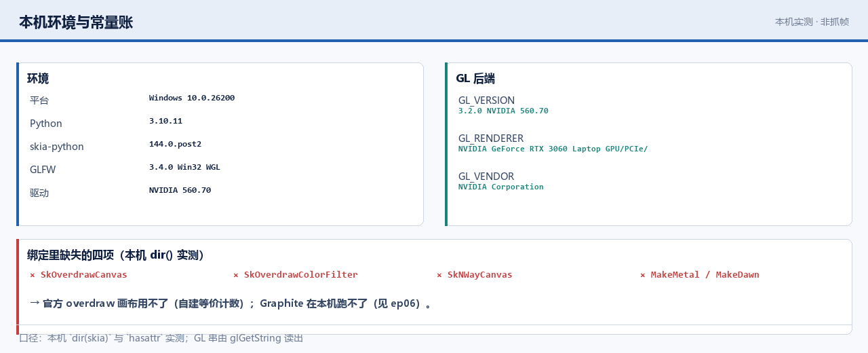This screenshot has height=353, width=868.
Task: Select the 环境 card heading
Action: [x=38, y=79]
